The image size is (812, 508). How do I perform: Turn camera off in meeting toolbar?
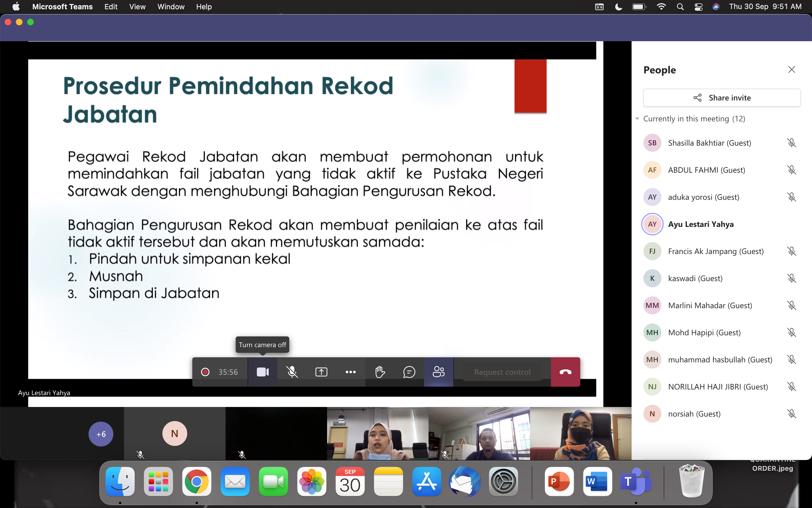tap(263, 372)
